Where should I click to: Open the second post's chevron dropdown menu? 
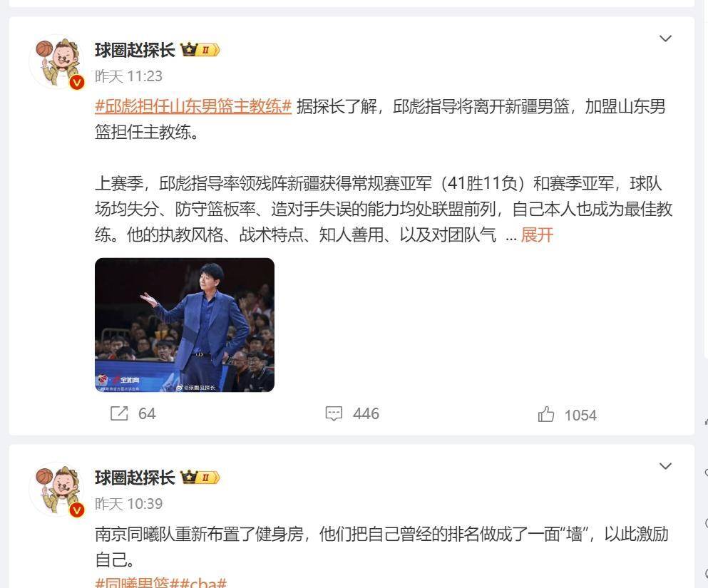(665, 465)
